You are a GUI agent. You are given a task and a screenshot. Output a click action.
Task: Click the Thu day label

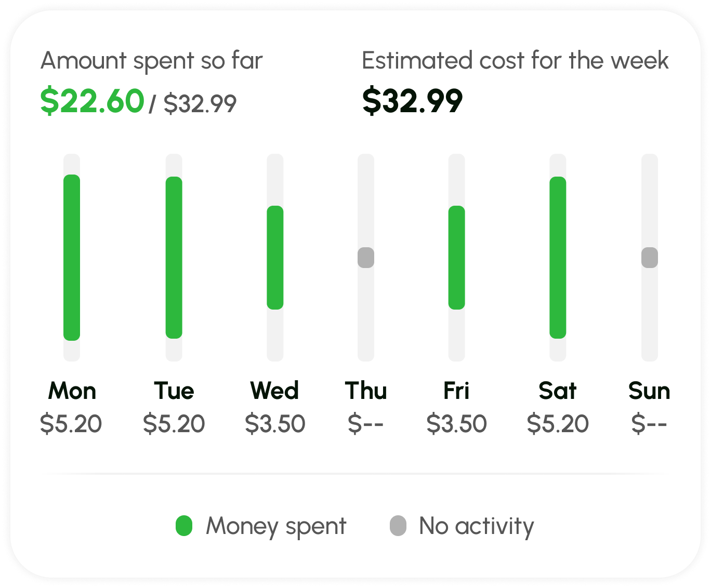pyautogui.click(x=366, y=391)
